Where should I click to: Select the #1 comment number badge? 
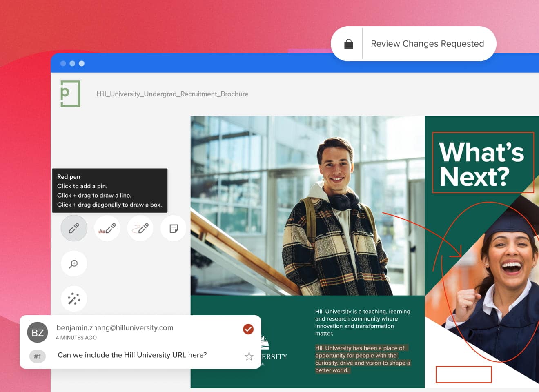[x=37, y=356]
